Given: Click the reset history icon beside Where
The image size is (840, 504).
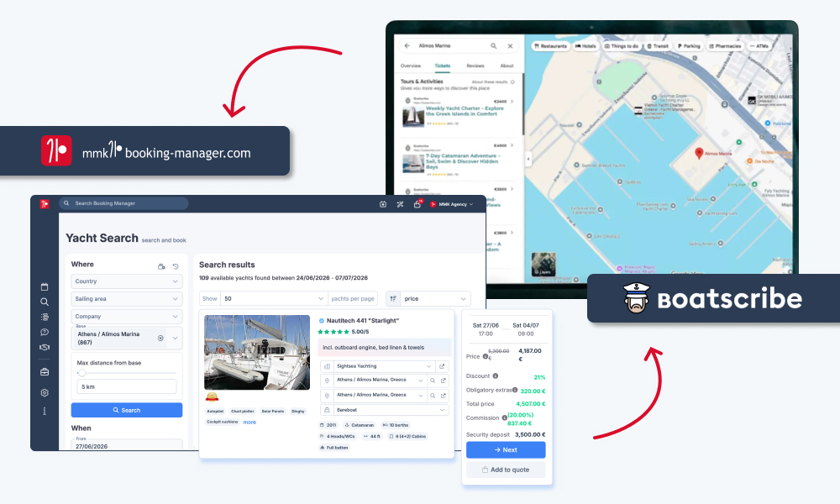Looking at the screenshot, I should pos(176,266).
